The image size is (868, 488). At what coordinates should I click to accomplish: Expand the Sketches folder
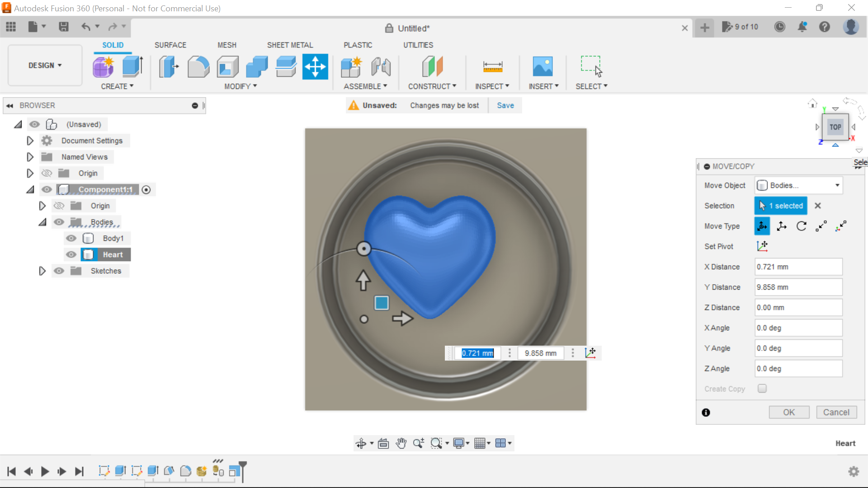(42, 271)
